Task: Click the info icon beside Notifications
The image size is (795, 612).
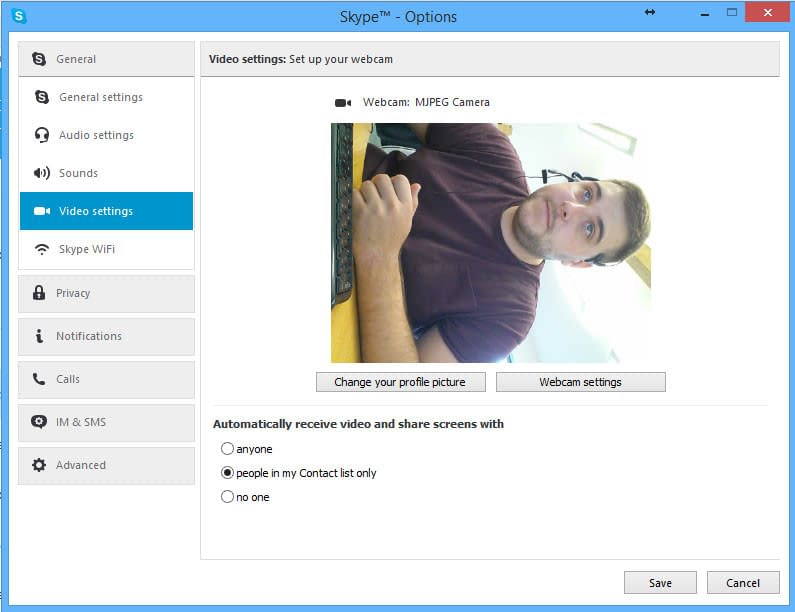Action: [x=39, y=336]
